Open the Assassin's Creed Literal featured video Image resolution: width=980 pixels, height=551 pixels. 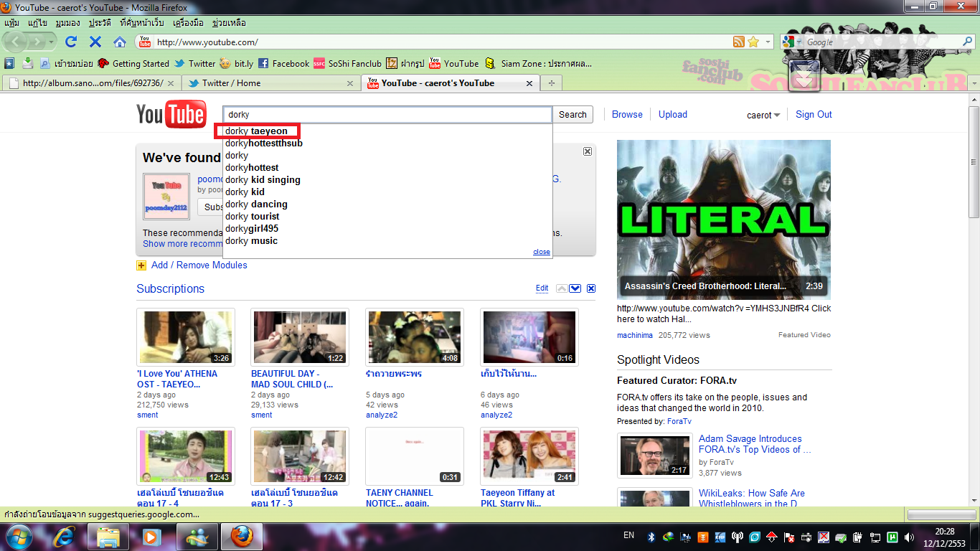point(724,219)
